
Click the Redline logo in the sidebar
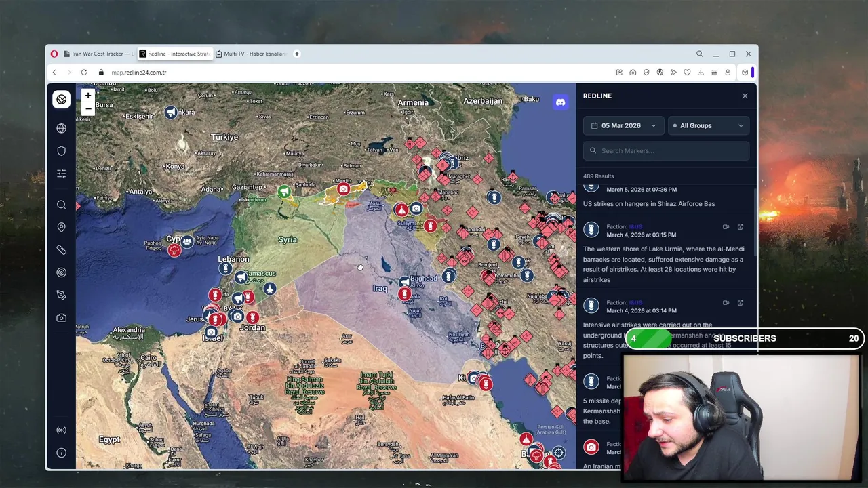click(x=61, y=100)
